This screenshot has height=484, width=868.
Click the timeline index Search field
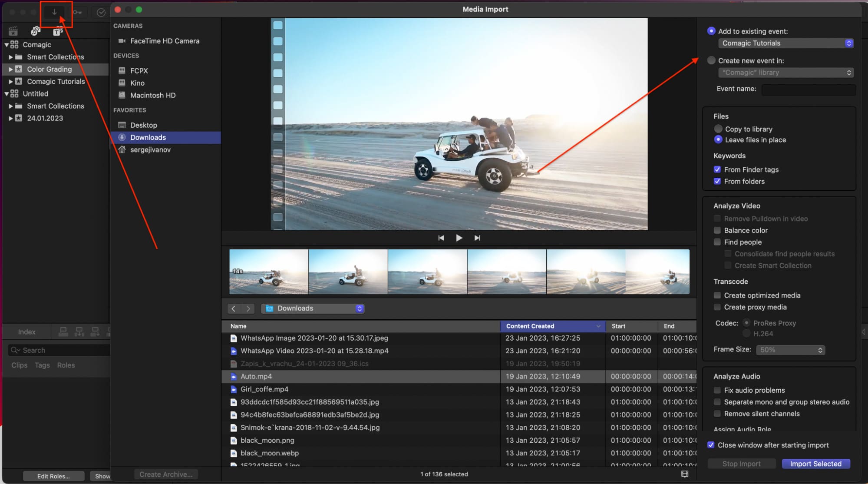point(59,350)
